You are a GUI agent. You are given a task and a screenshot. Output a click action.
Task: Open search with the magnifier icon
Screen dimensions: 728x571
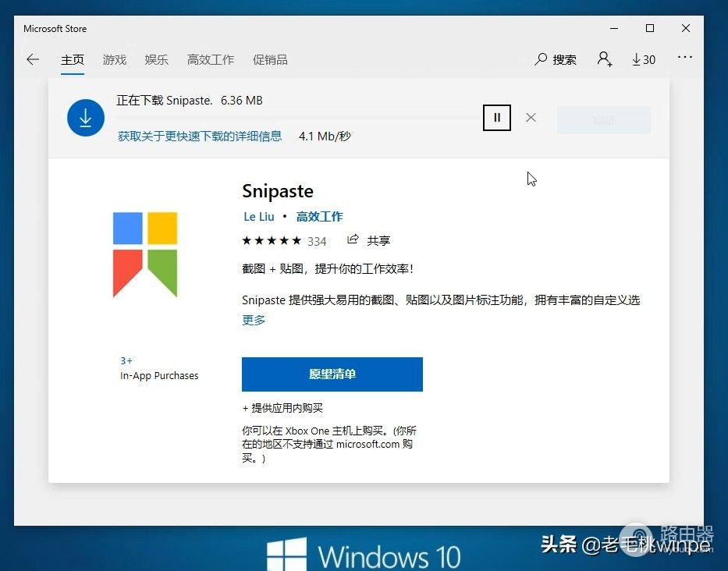click(541, 59)
